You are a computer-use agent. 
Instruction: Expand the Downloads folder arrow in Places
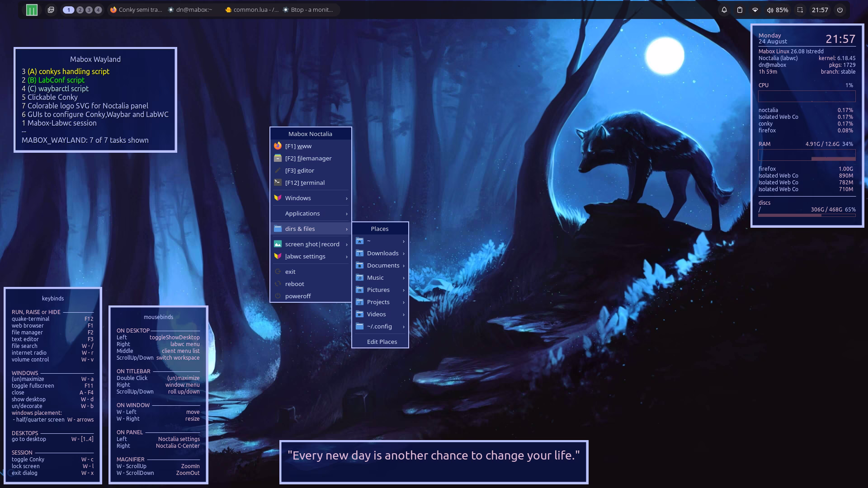point(404,253)
